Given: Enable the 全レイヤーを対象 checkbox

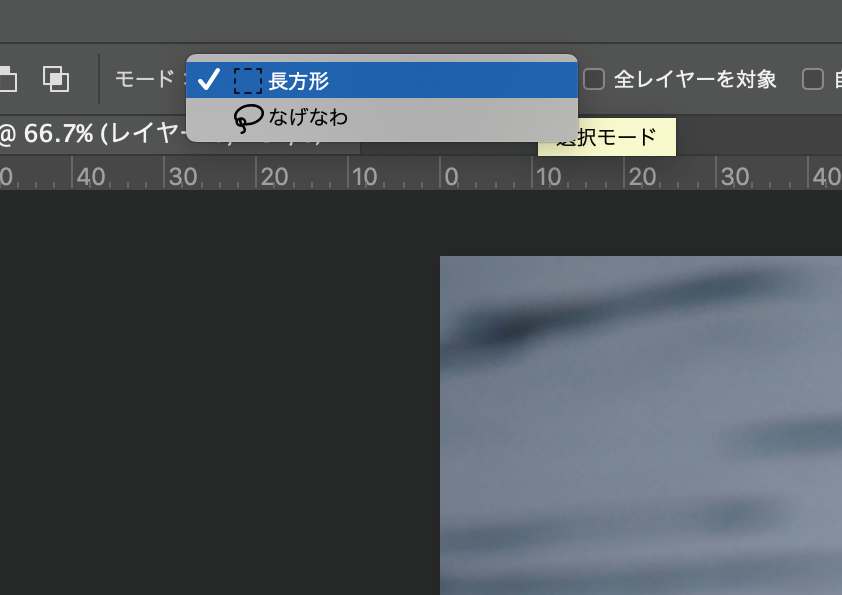Looking at the screenshot, I should point(594,79).
